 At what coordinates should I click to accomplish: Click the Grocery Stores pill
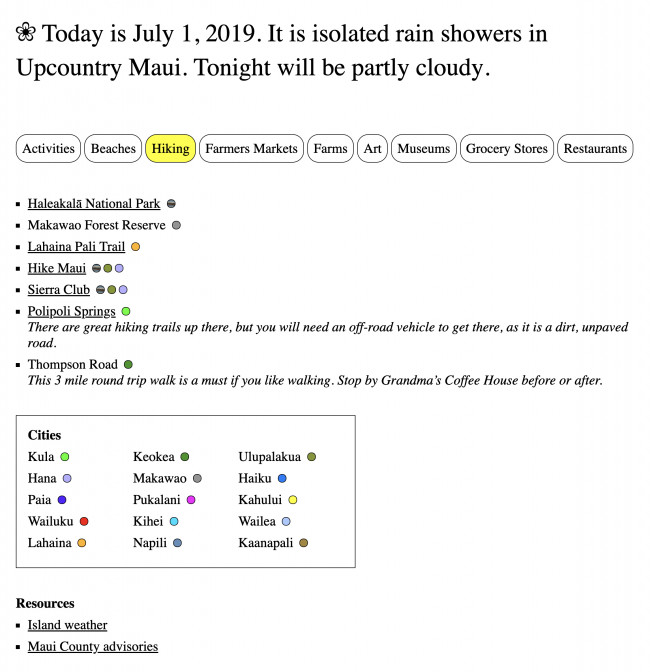click(x=507, y=149)
